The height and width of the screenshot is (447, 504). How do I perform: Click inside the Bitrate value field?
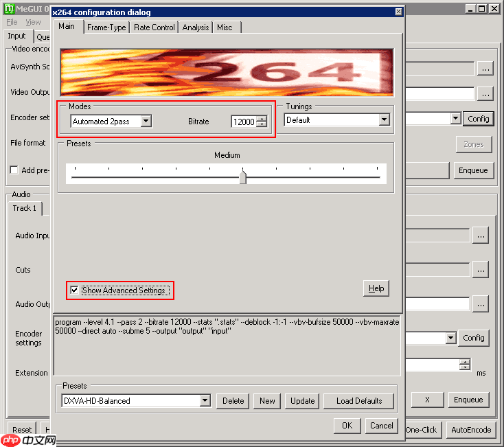pyautogui.click(x=243, y=122)
